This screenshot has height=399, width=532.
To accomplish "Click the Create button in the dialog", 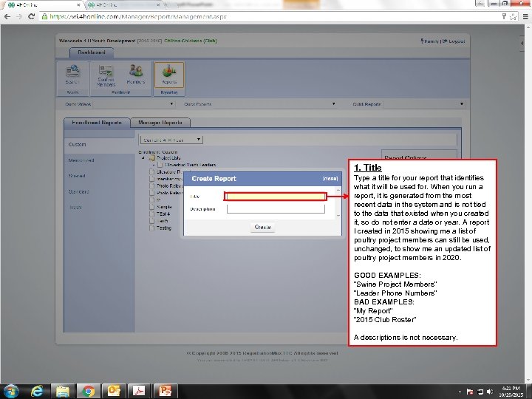I will pyautogui.click(x=262, y=227).
